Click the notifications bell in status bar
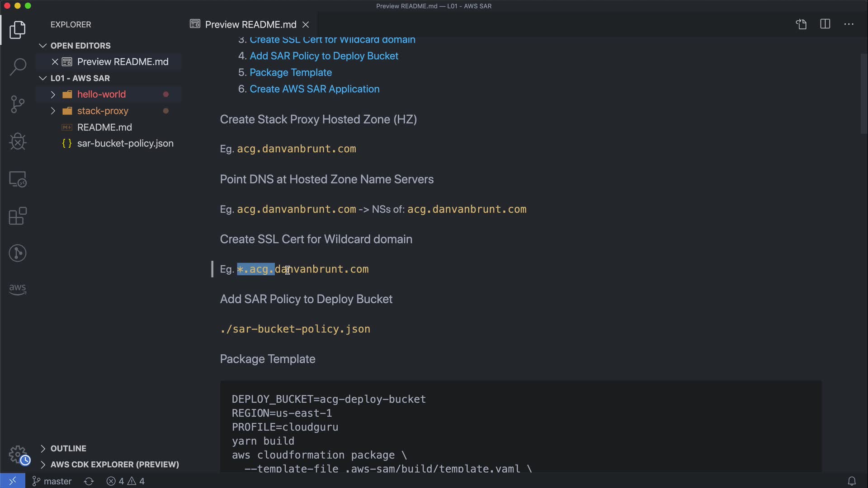 point(851,481)
